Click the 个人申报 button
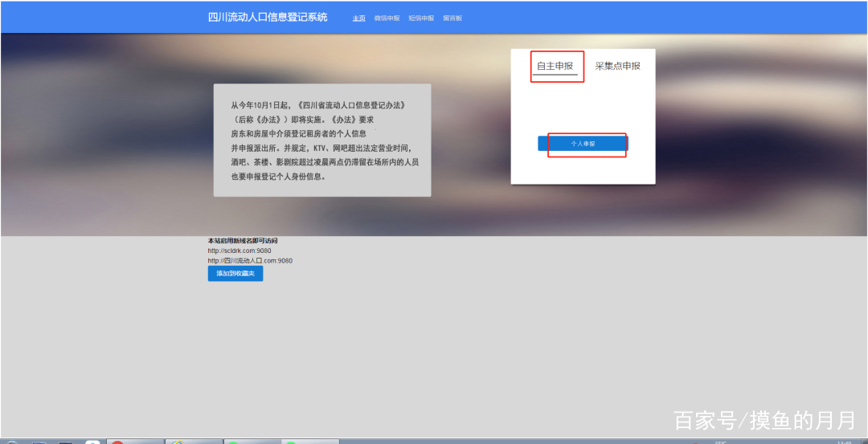This screenshot has width=868, height=444. pyautogui.click(x=583, y=143)
